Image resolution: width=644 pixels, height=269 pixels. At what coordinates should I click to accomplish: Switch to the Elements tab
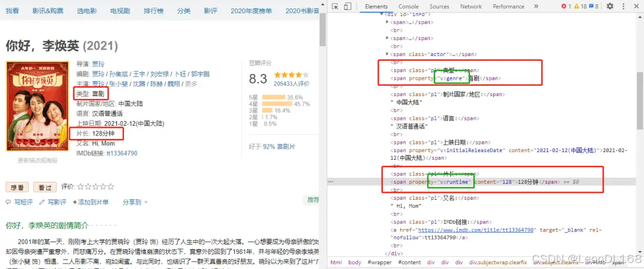[376, 6]
